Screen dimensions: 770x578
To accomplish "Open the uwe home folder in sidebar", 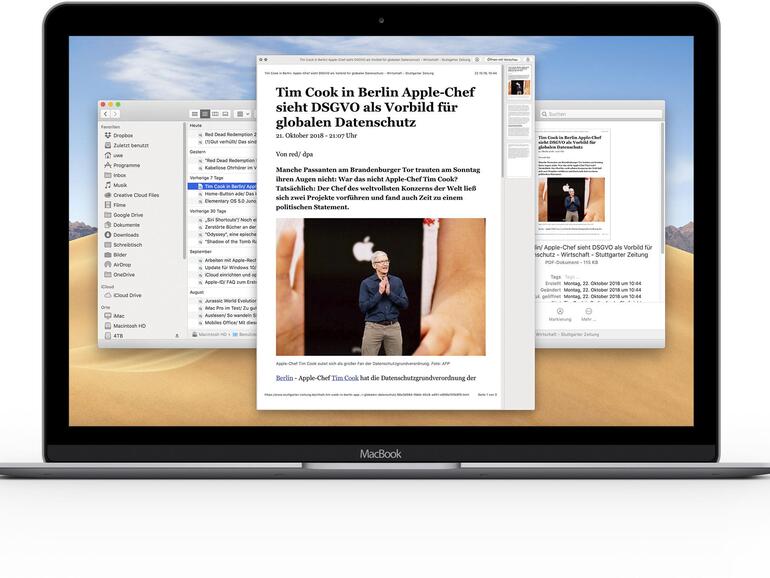I will (x=113, y=155).
